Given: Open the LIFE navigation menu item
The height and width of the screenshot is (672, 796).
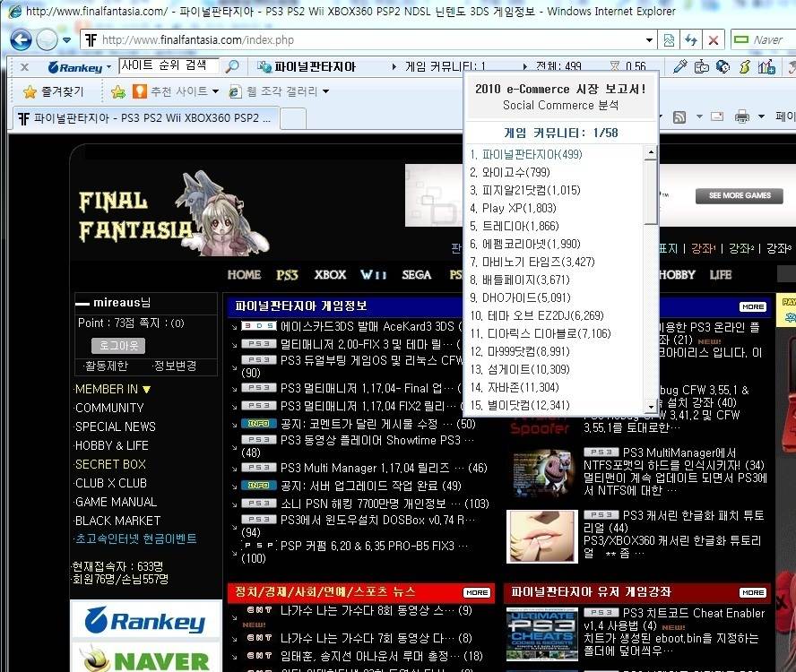Looking at the screenshot, I should (x=721, y=274).
